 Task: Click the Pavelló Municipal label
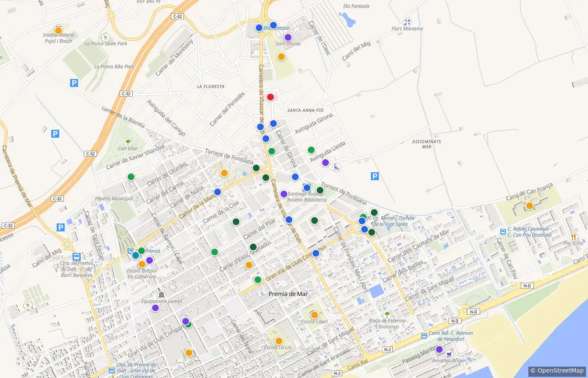(x=114, y=199)
